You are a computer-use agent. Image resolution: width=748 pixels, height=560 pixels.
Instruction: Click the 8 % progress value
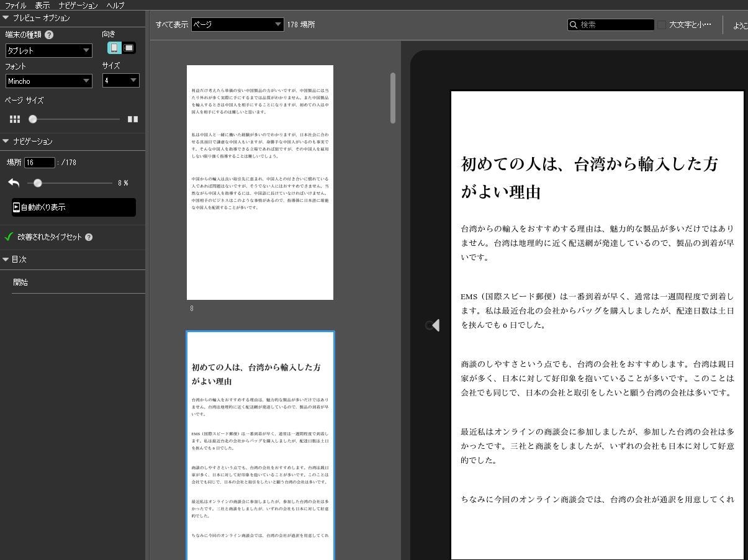coord(123,183)
